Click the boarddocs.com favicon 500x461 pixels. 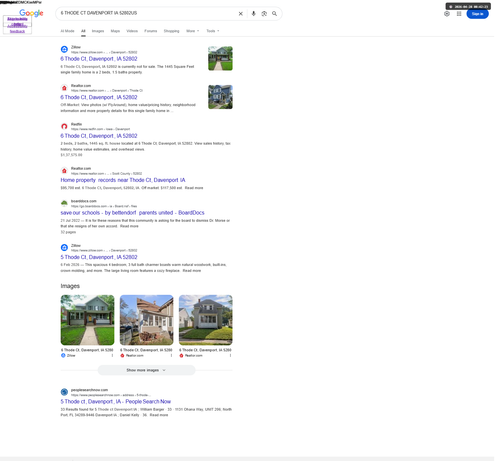point(64,203)
